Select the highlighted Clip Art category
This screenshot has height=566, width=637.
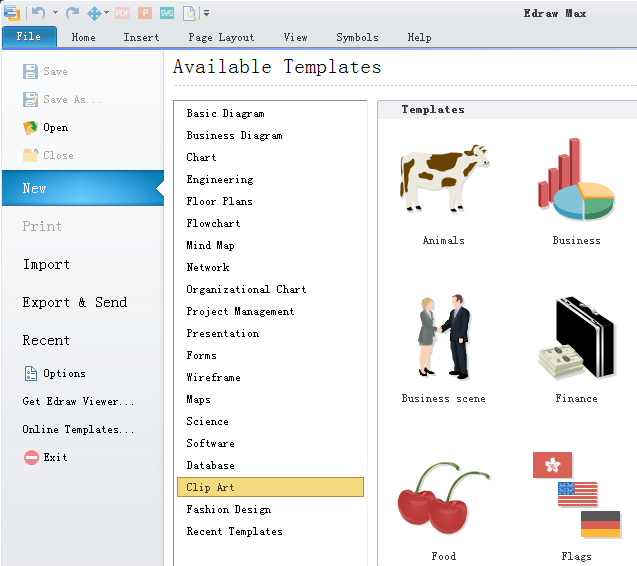click(x=271, y=487)
